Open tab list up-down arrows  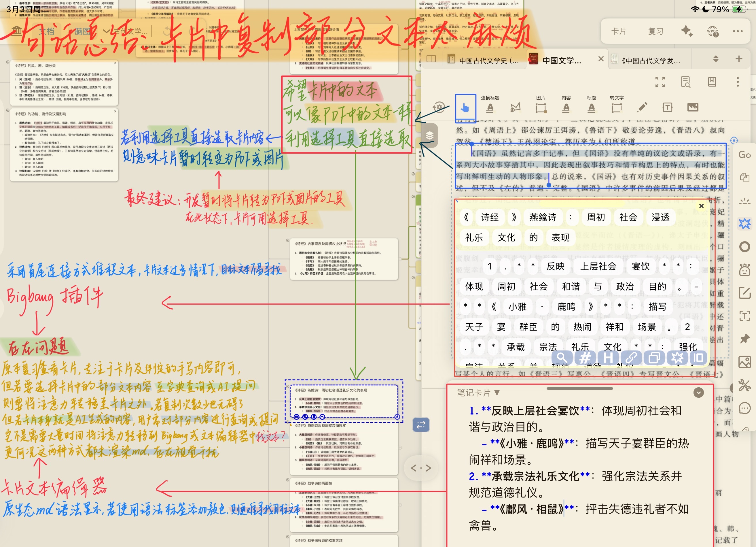(x=716, y=59)
